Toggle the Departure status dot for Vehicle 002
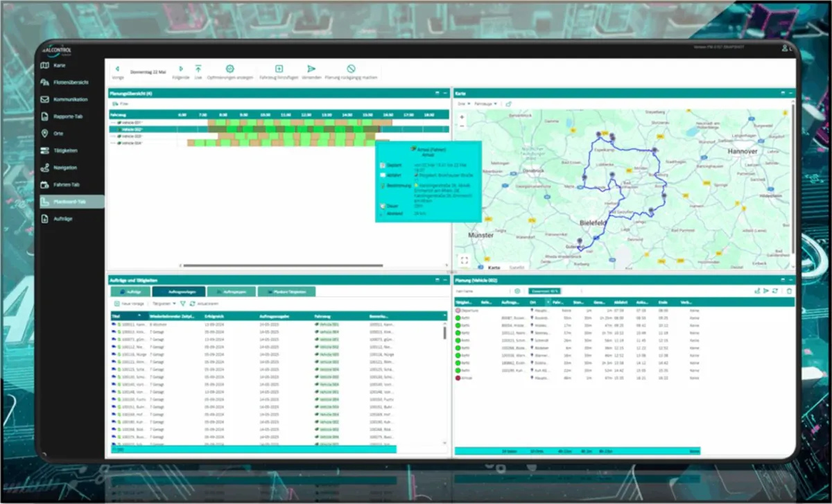Image resolution: width=832 pixels, height=504 pixels. pos(457,311)
